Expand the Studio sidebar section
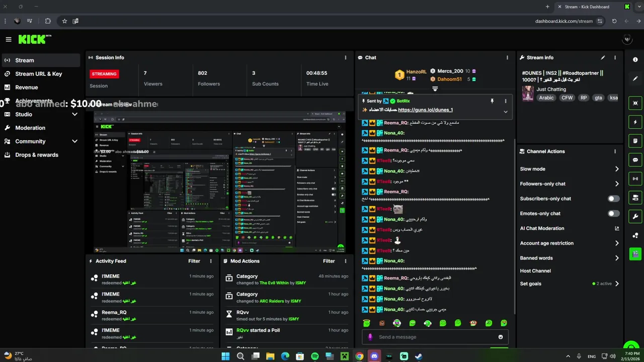The height and width of the screenshot is (362, 644). 74,115
